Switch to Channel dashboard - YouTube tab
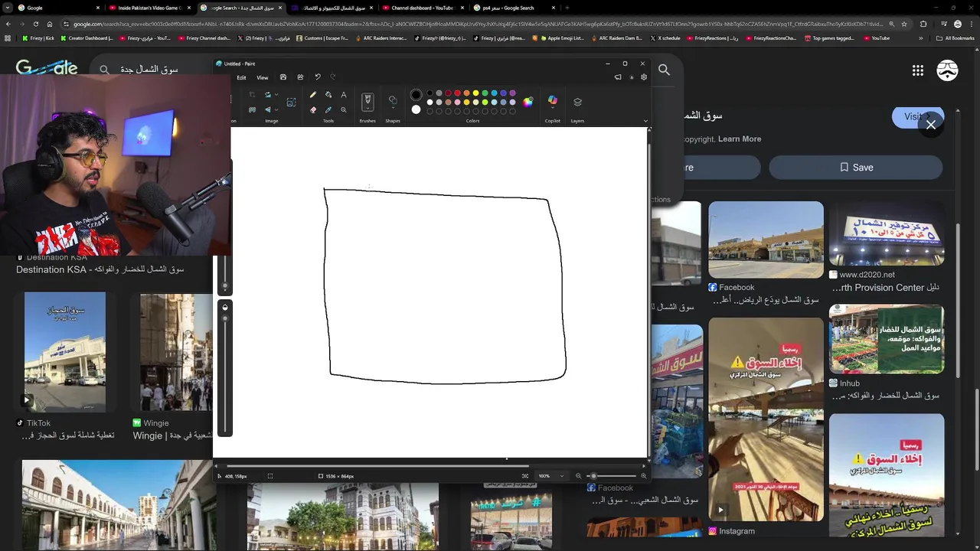 423,8
